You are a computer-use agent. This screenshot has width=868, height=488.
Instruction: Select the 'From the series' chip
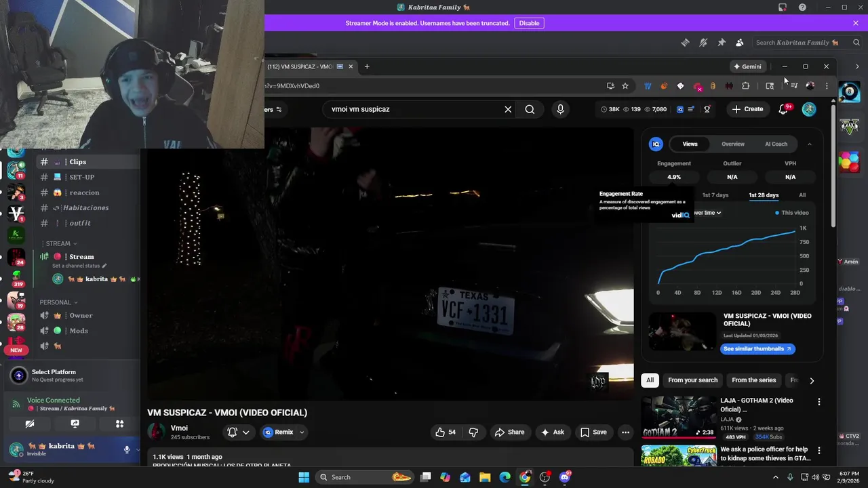[x=753, y=380]
